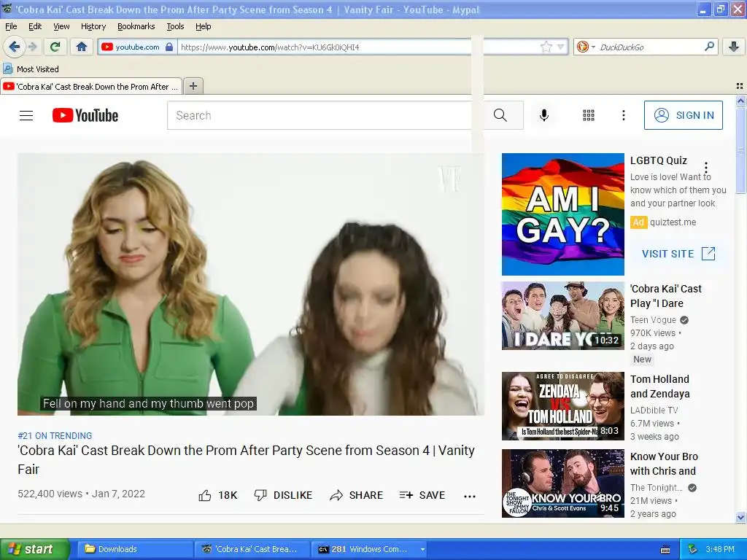Viewport: 747px width, 560px height.
Task: Click the YouTube logo
Action: (x=85, y=115)
